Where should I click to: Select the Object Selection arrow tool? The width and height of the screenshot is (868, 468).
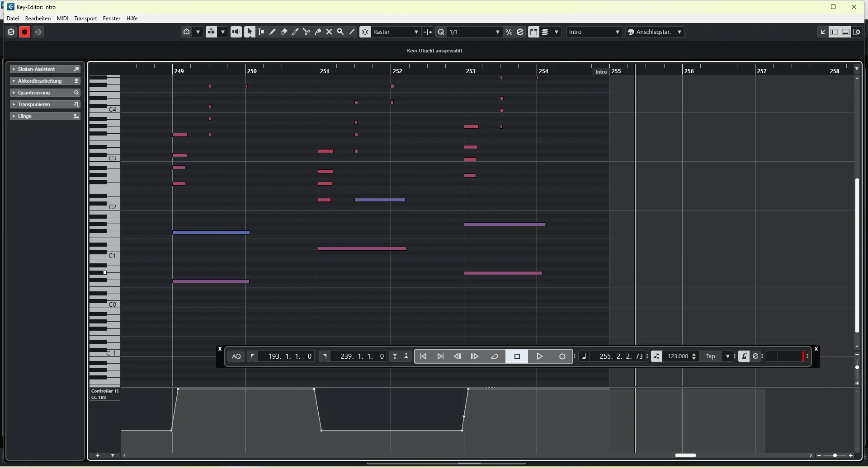[x=250, y=32]
